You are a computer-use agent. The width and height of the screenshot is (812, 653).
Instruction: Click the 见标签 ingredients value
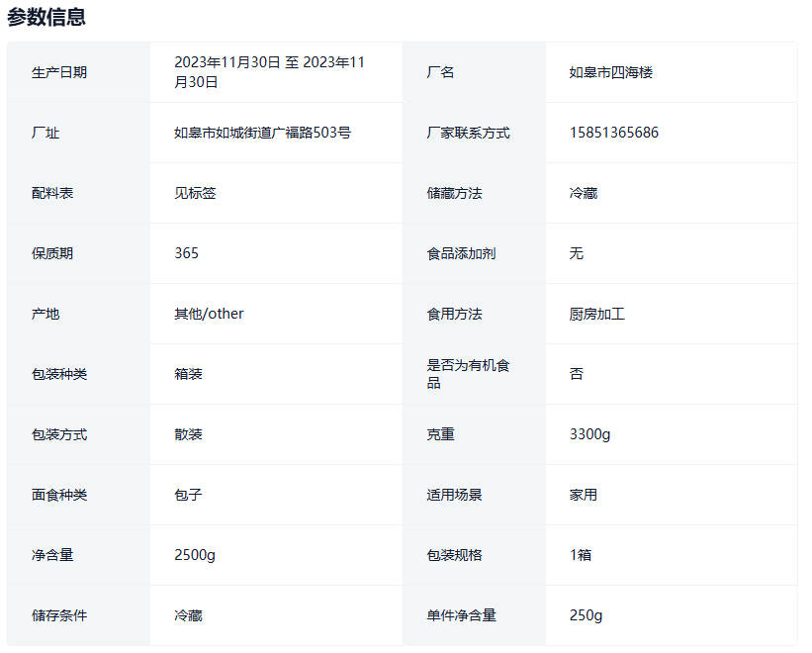(x=195, y=193)
